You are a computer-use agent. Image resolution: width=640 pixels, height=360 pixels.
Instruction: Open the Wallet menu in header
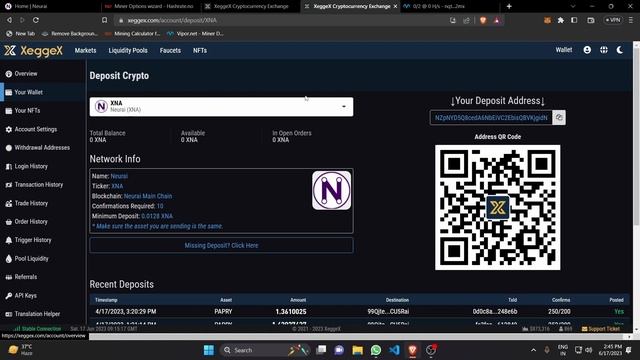click(x=564, y=50)
